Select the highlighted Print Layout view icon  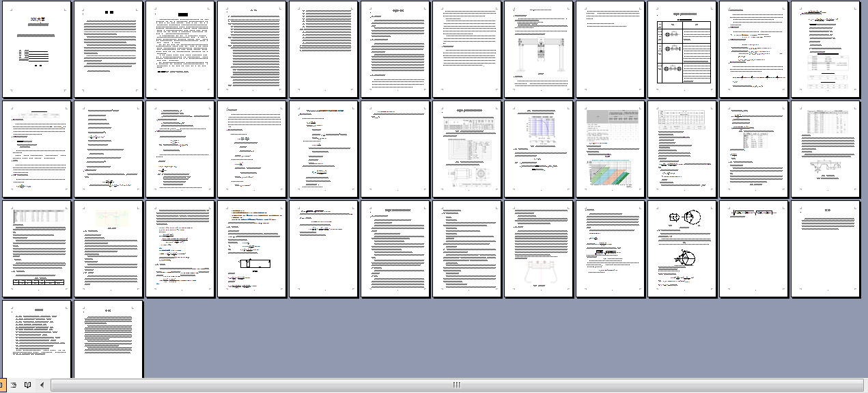click(3, 385)
